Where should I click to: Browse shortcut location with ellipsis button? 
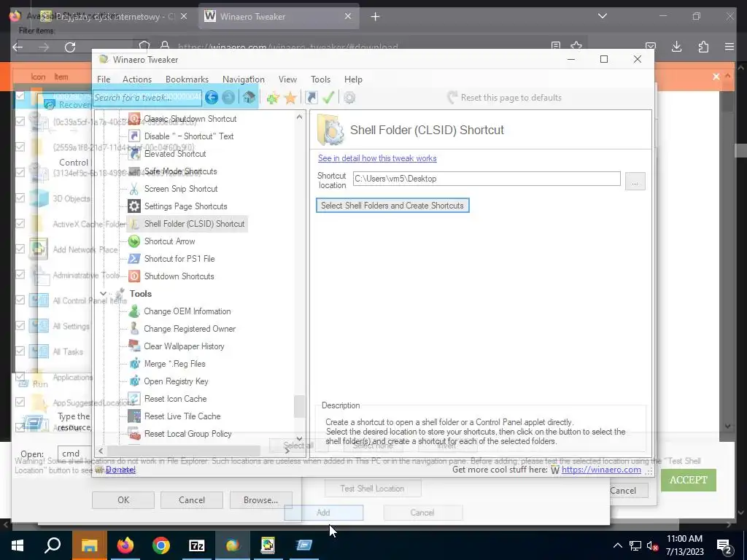coord(635,182)
